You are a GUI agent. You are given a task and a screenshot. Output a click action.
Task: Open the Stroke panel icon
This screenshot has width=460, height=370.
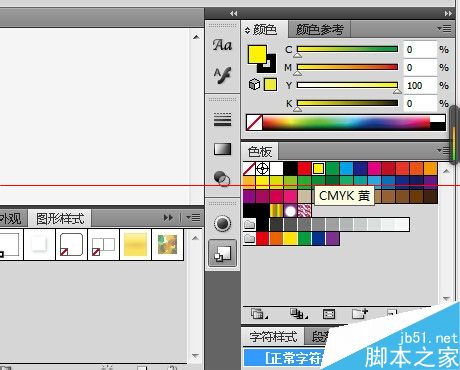[x=222, y=119]
